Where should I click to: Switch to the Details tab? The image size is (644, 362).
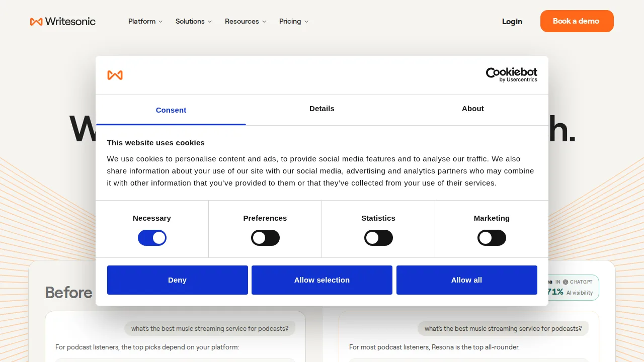point(322,109)
